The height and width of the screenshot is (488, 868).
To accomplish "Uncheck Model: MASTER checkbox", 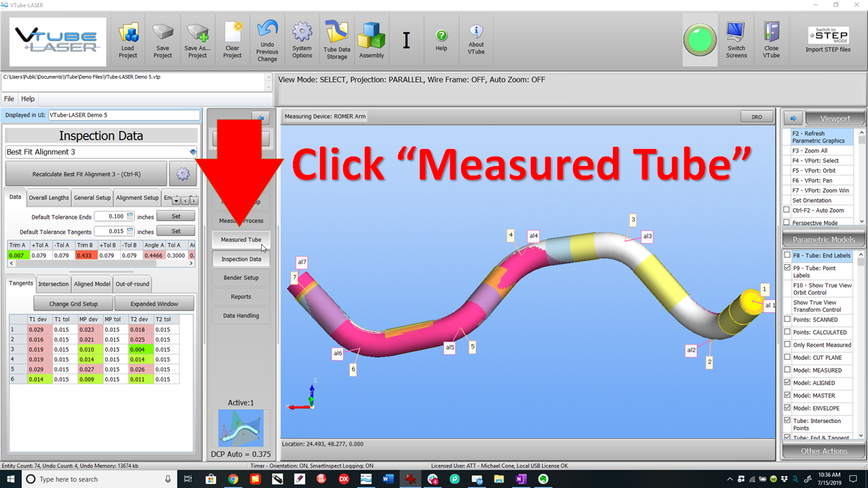I will pos(787,396).
